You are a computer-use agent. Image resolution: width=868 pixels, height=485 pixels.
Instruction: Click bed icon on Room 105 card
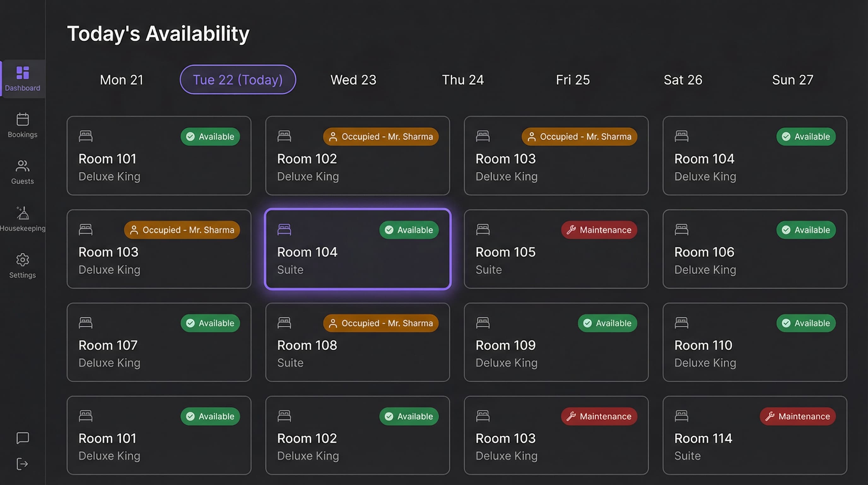pos(483,230)
